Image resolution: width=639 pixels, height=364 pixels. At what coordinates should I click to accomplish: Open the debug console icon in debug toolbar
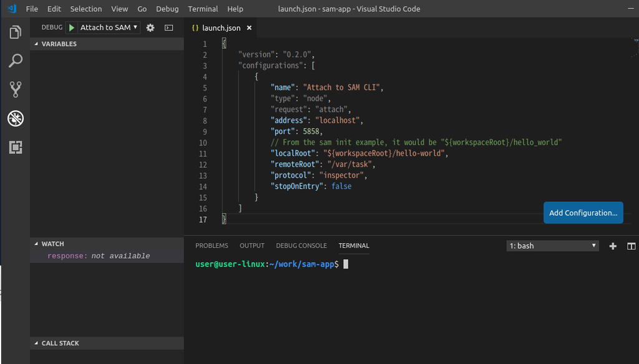click(168, 27)
